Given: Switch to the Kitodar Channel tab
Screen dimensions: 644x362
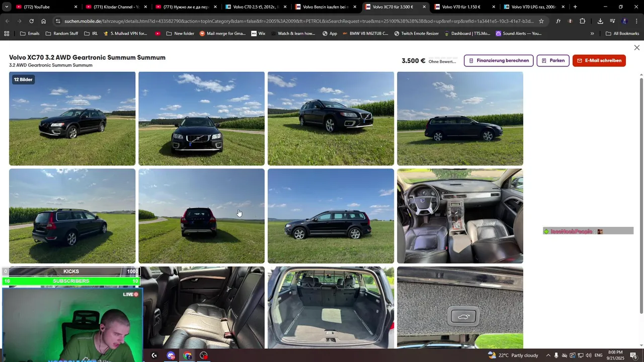Looking at the screenshot, I should click(x=112, y=7).
